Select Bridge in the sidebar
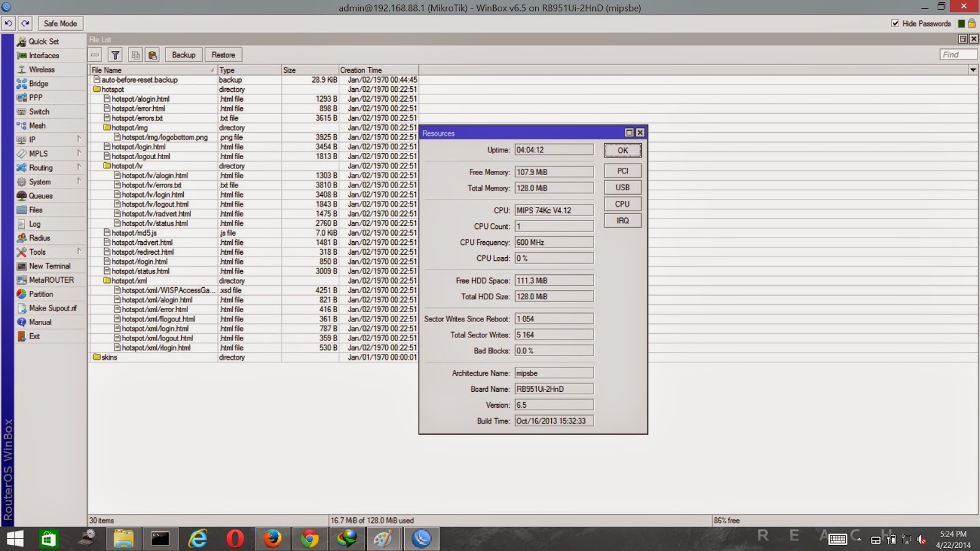980x551 pixels. tap(50, 83)
